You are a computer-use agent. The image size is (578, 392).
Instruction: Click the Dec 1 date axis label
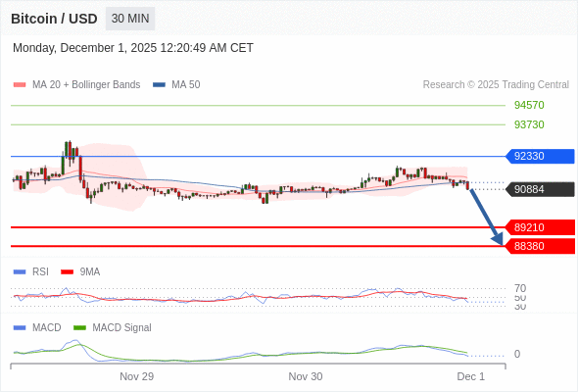point(471,376)
